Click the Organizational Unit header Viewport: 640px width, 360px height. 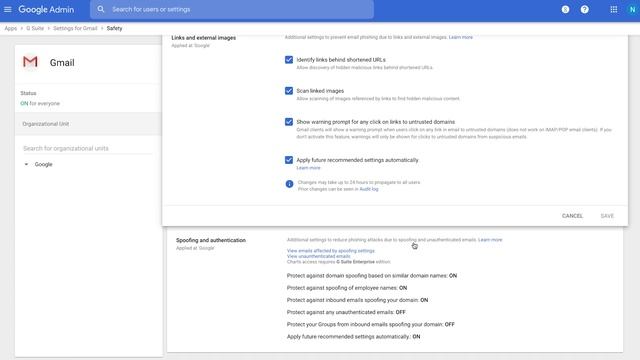[x=88, y=124]
